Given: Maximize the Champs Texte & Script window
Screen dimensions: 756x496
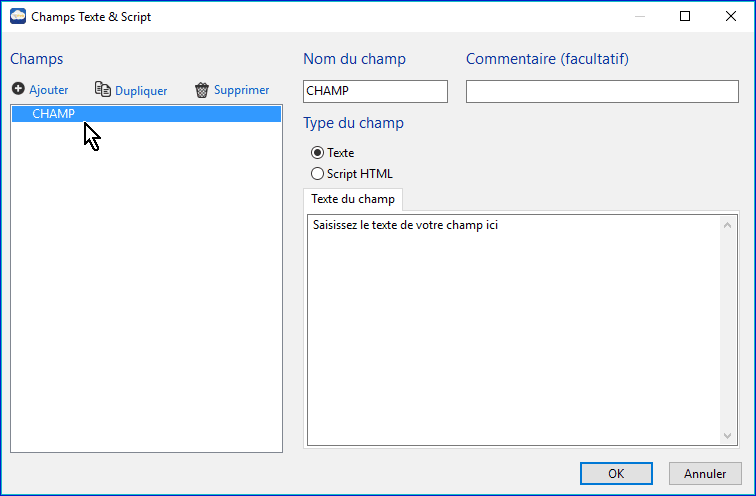Looking at the screenshot, I should pos(685,17).
